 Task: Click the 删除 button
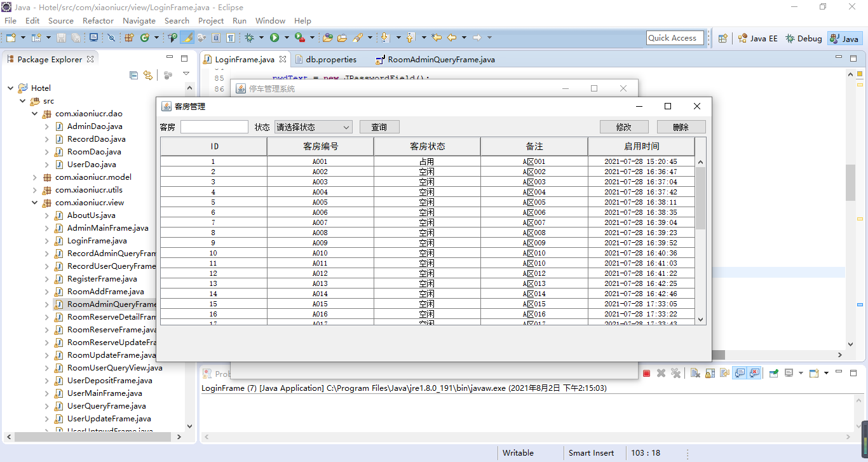(681, 127)
